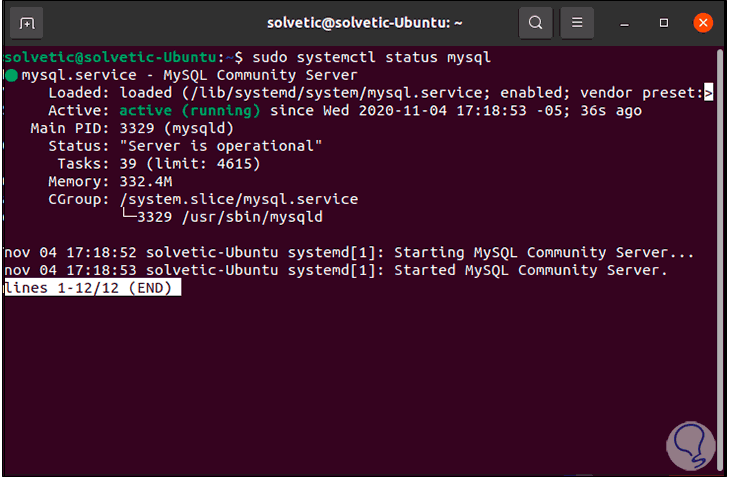This screenshot has width=731, height=477.
Task: Click the "Server is operational" status text
Action: coord(222,147)
